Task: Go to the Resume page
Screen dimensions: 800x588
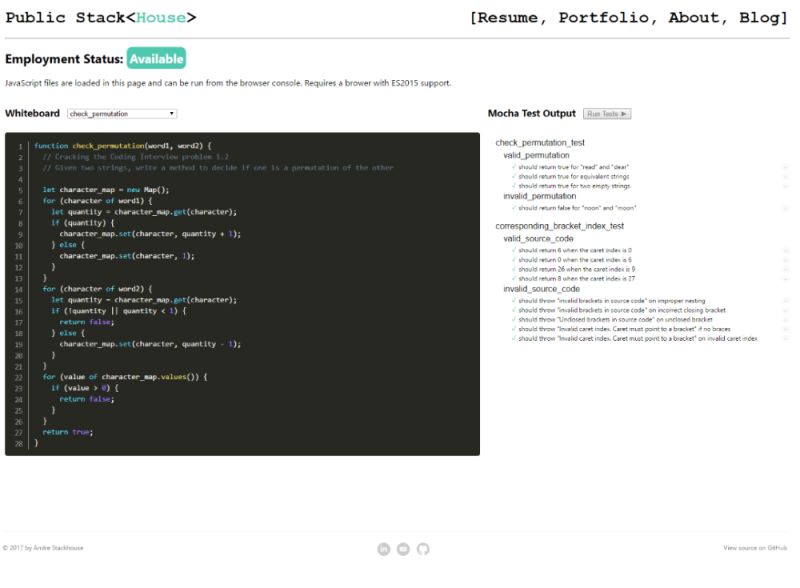Action: [508, 18]
